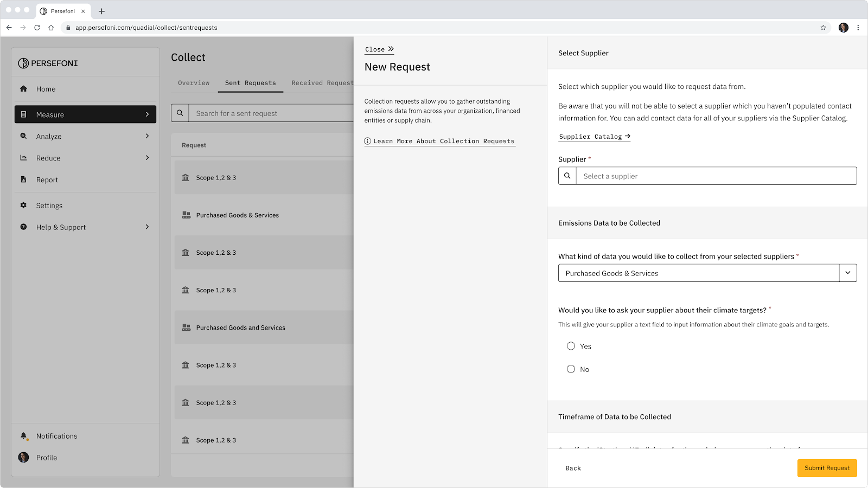Click the Notifications bell icon
Viewport: 868px width, 488px height.
[x=23, y=436]
